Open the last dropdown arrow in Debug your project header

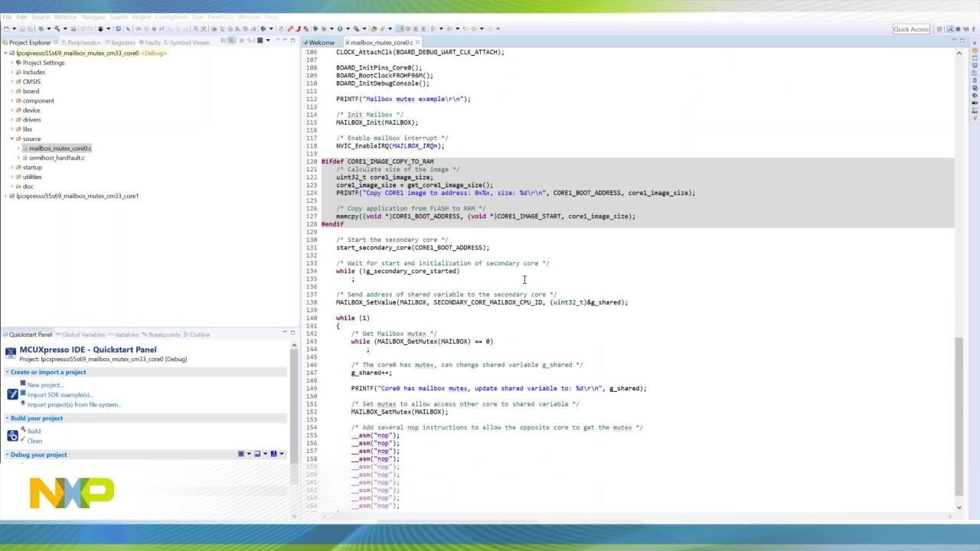point(281,454)
